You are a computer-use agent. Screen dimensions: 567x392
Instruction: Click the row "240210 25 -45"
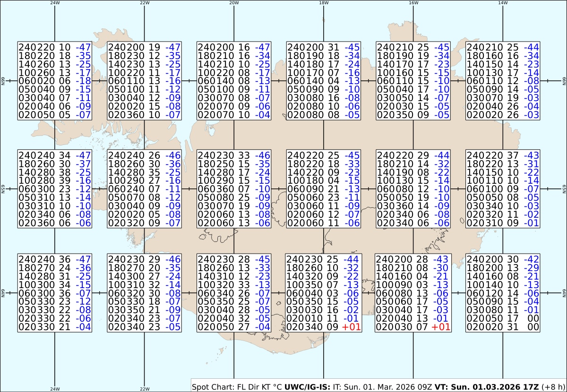click(x=413, y=47)
